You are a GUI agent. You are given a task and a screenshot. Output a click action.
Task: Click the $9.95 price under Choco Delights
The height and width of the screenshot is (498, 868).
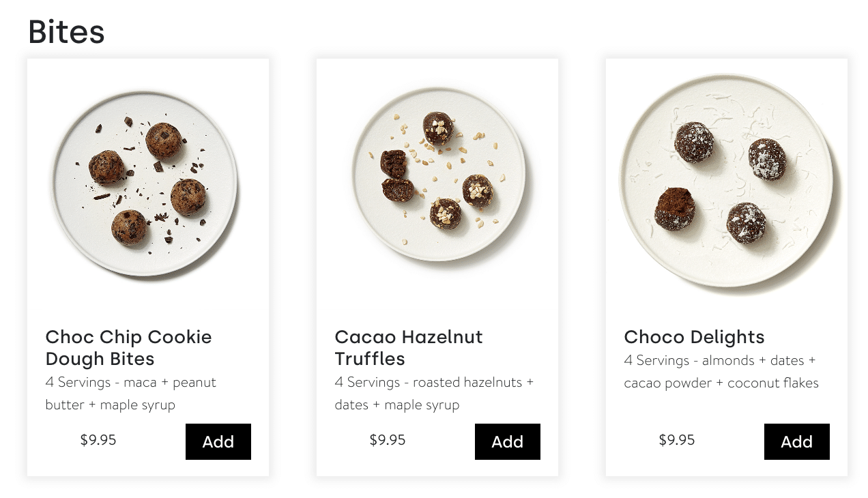[x=677, y=440]
